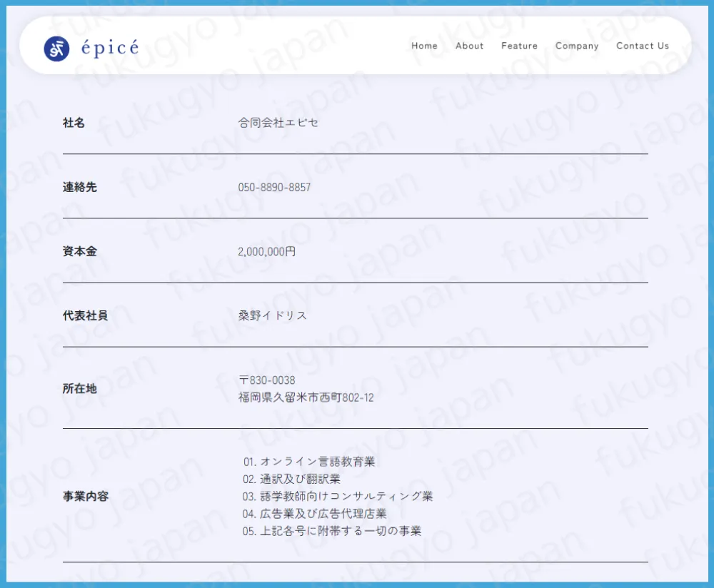The image size is (714, 588).
Task: Click the postal code 〒830-0038
Action: pyautogui.click(x=267, y=380)
